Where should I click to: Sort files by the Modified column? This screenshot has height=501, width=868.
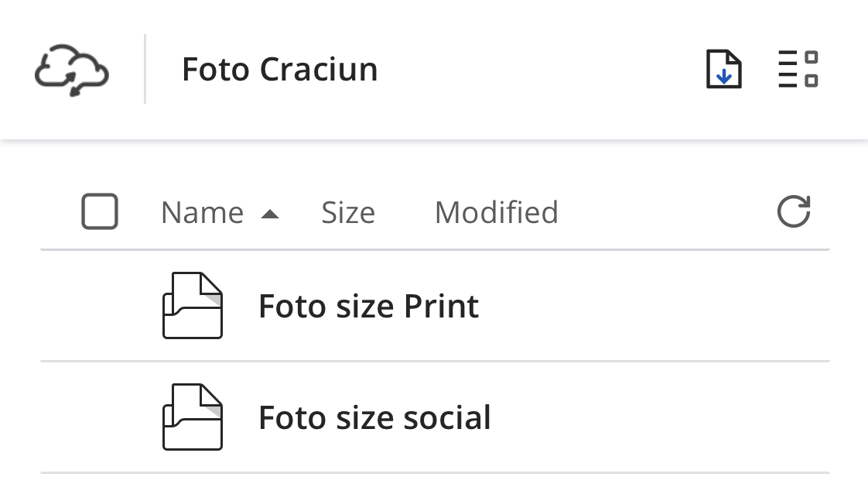(496, 212)
